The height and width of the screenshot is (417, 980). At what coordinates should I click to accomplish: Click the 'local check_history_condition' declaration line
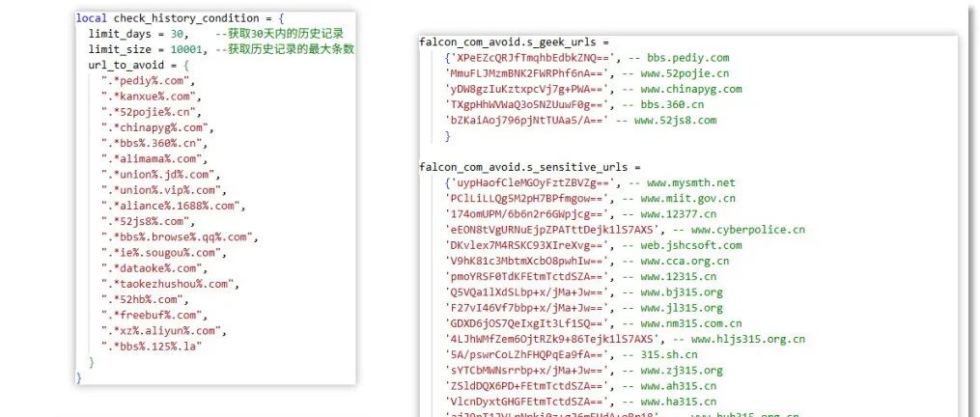180,18
